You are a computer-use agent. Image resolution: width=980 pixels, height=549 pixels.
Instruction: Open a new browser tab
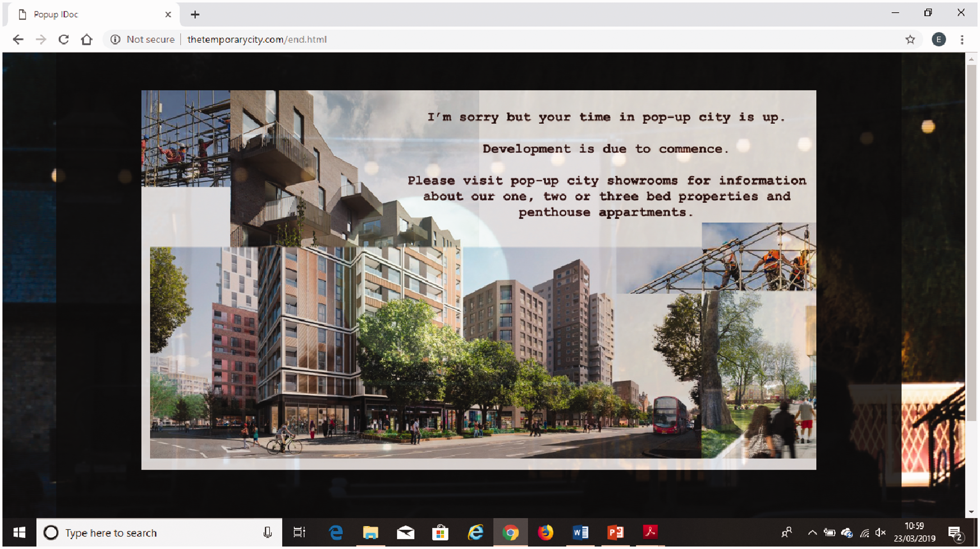tap(195, 15)
